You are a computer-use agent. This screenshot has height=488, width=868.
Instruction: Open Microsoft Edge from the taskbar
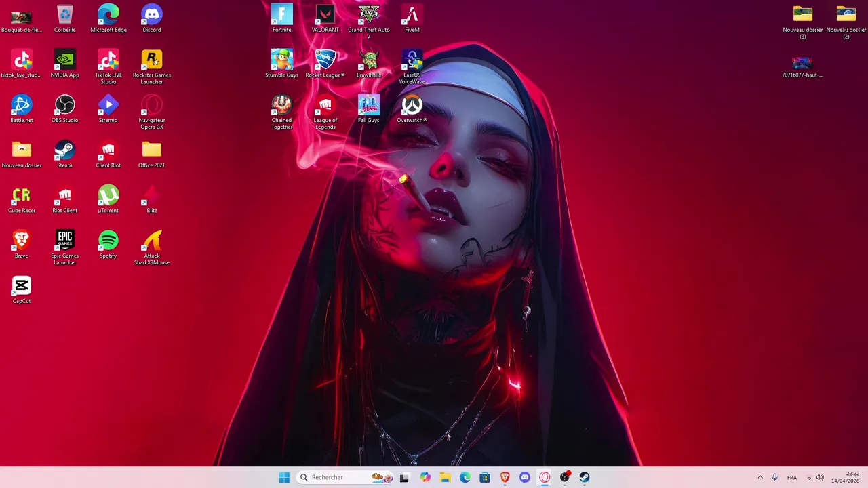(465, 477)
